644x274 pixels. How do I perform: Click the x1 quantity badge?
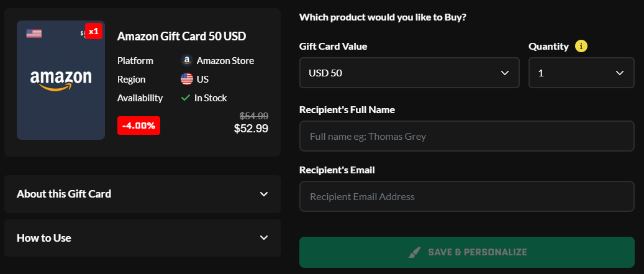(93, 31)
